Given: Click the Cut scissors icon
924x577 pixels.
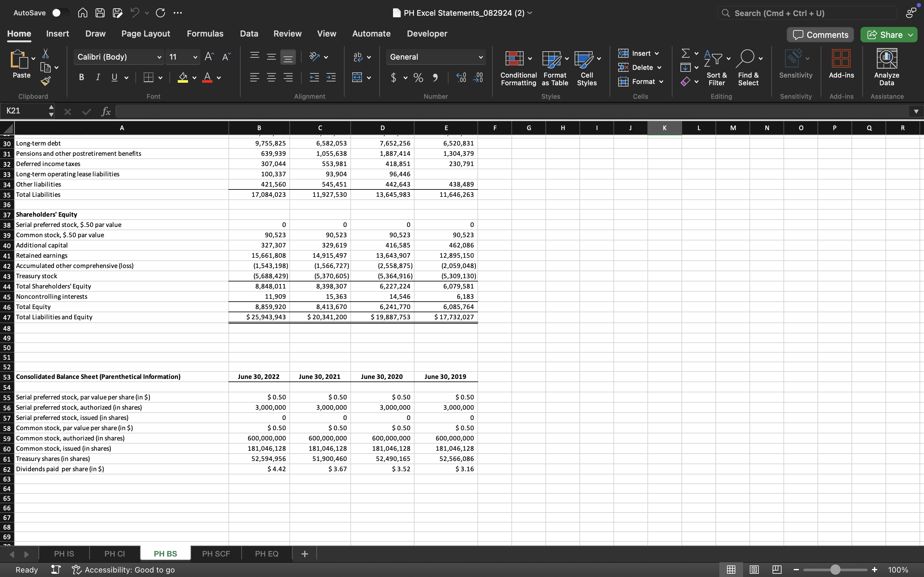Looking at the screenshot, I should (46, 54).
